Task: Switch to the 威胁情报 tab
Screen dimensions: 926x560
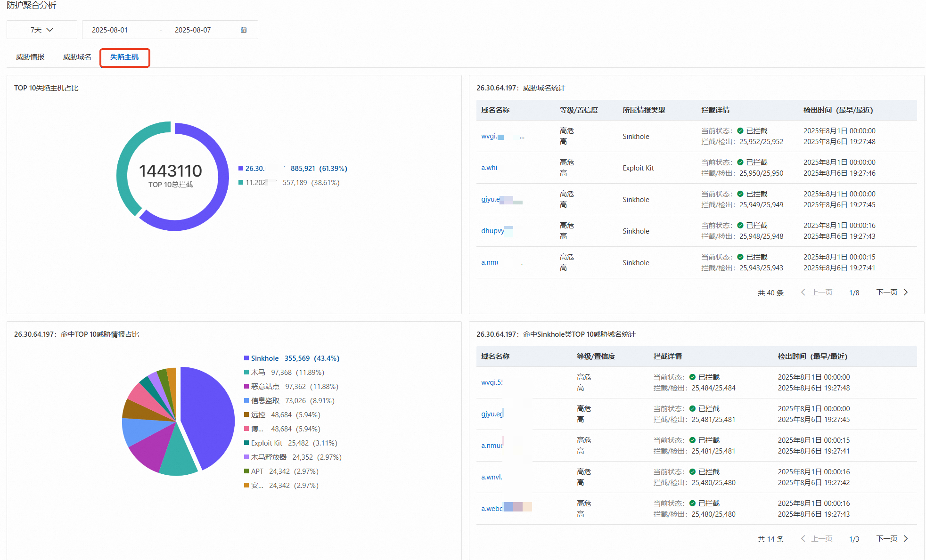Action: [x=30, y=57]
